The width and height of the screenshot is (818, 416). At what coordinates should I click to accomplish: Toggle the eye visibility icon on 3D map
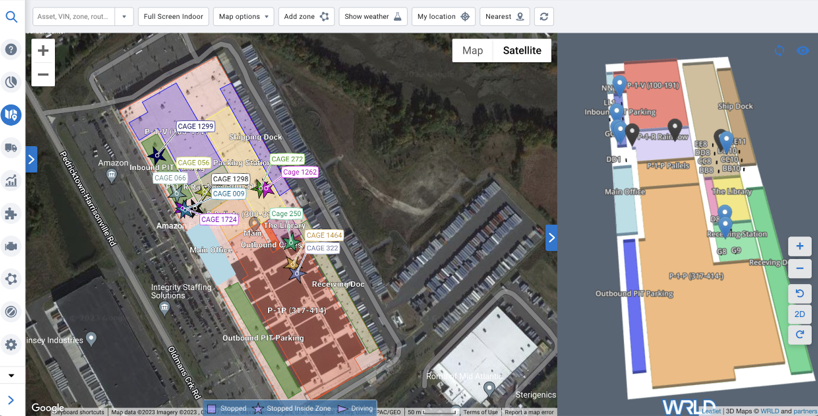click(x=803, y=51)
